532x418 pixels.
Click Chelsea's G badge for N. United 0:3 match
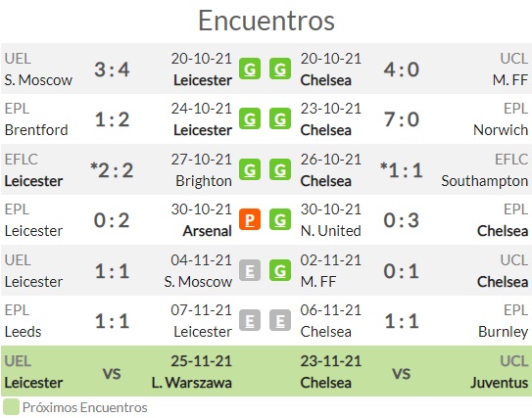[x=280, y=219]
